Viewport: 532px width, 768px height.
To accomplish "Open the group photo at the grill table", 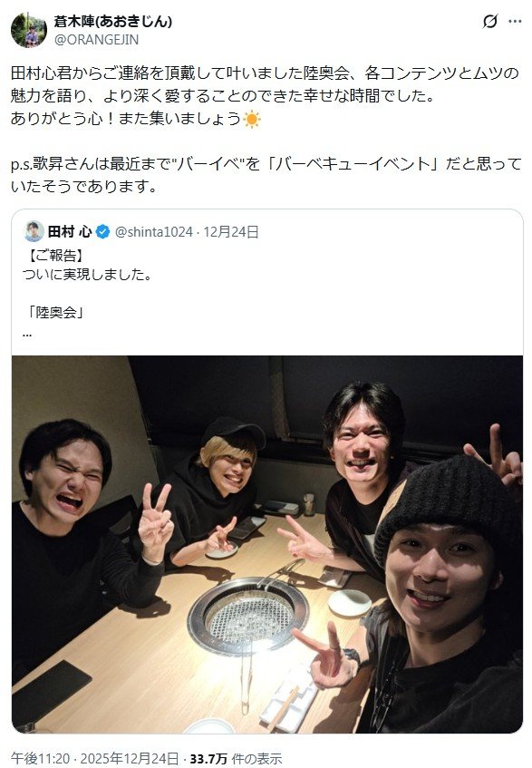I will [x=267, y=544].
